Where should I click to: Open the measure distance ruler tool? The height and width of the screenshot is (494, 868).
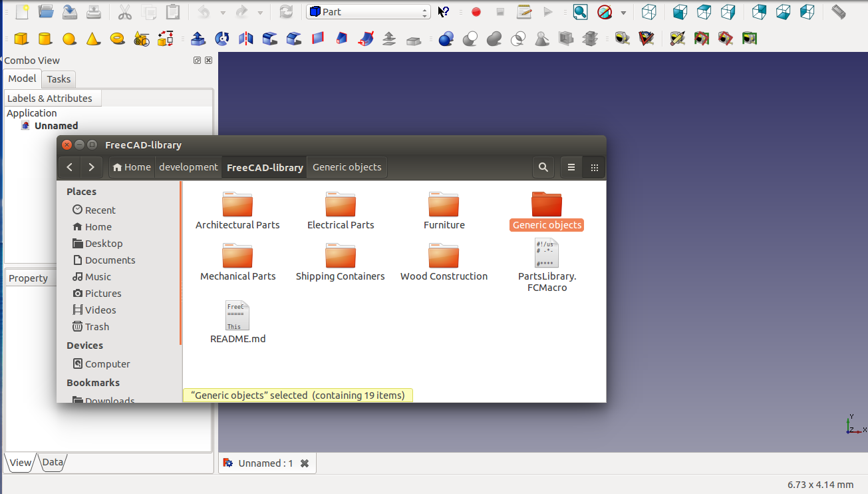[x=839, y=12]
